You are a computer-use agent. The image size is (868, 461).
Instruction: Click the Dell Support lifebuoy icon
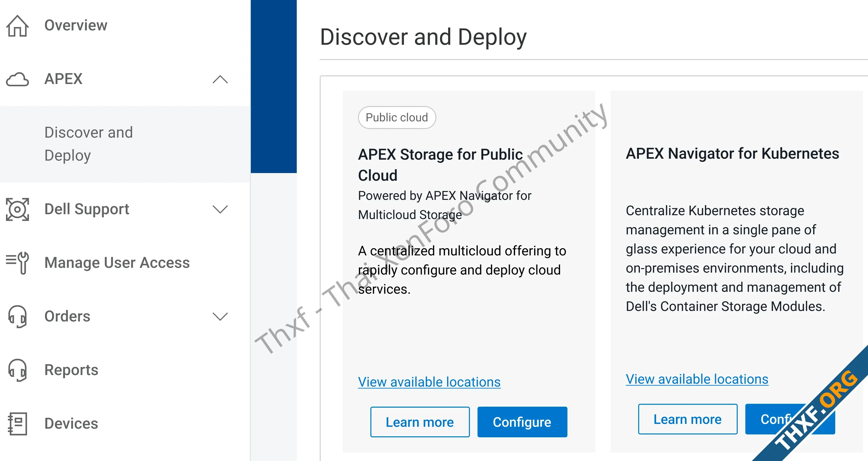(17, 209)
